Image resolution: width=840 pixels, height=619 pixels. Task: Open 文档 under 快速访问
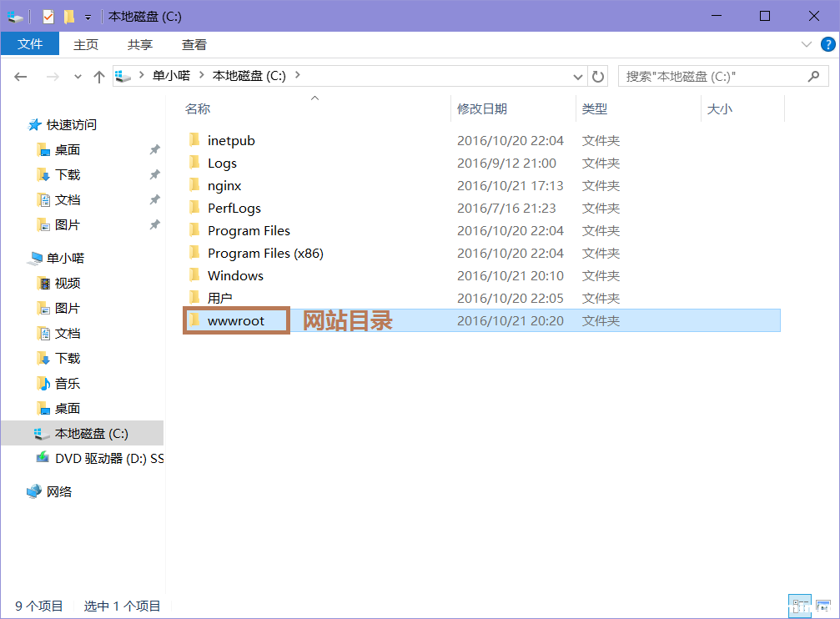(68, 200)
